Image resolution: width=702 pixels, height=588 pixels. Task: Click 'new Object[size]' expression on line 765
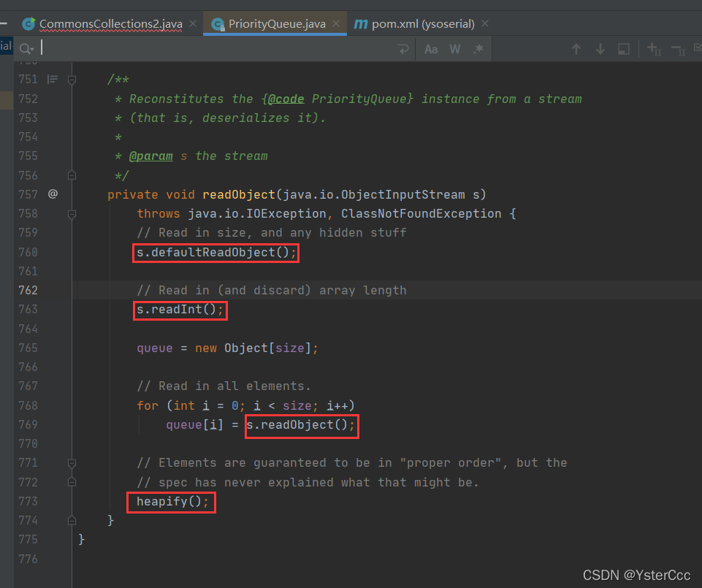pos(253,348)
